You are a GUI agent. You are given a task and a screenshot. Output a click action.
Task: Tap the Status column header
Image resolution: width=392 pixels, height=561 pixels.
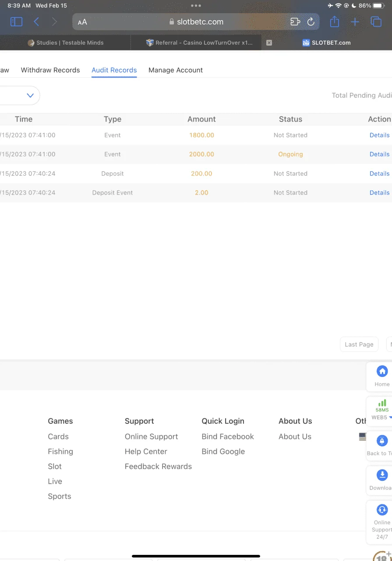[290, 119]
